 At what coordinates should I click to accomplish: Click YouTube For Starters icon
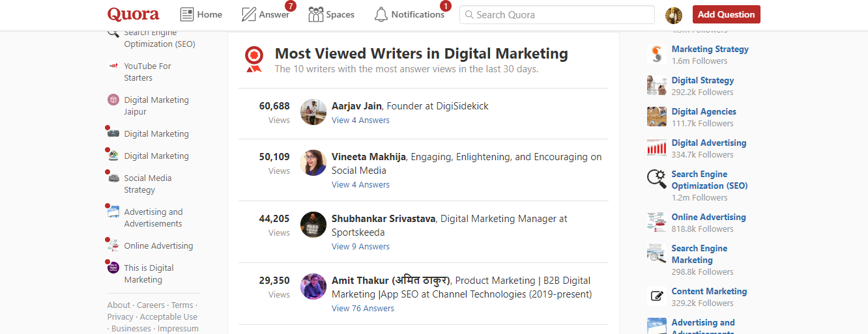pyautogui.click(x=113, y=66)
